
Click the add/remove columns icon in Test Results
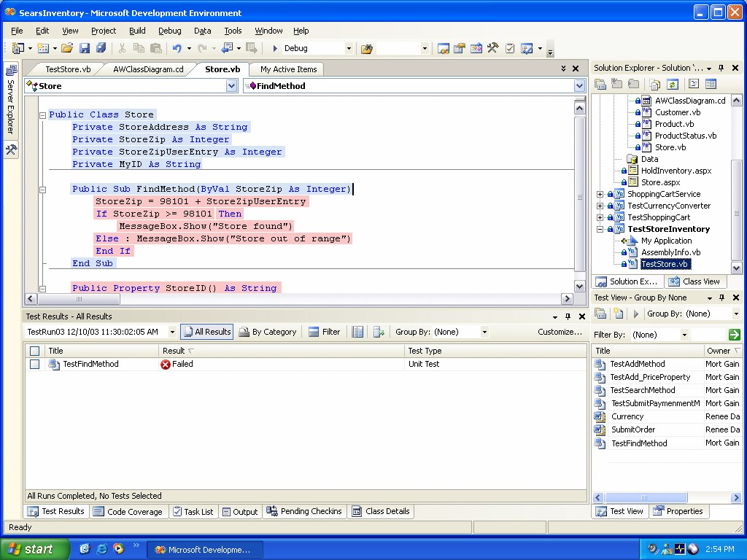(x=357, y=332)
